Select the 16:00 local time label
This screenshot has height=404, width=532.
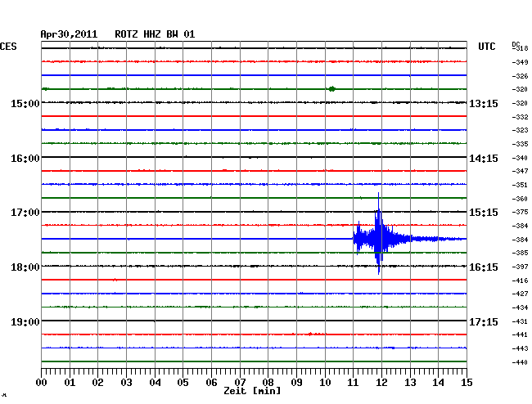[x=25, y=159]
